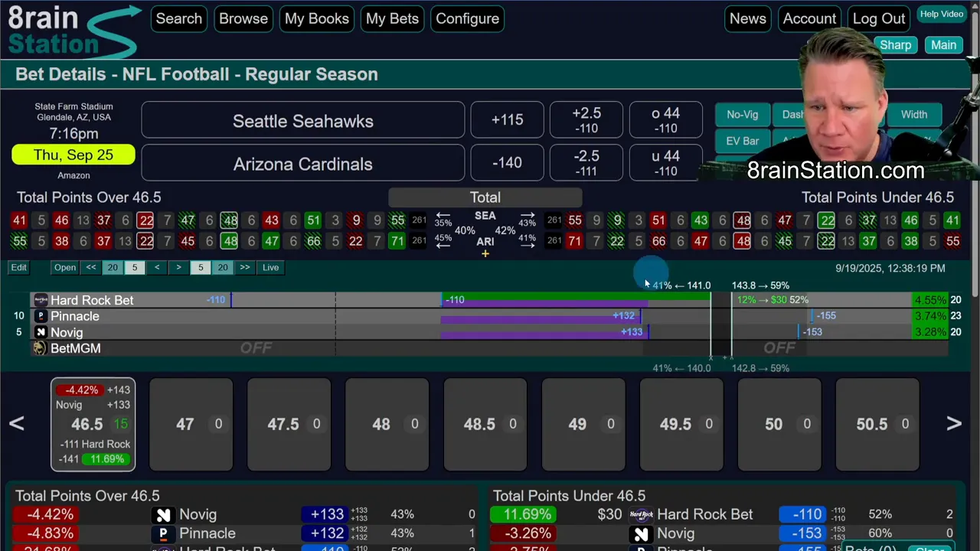The width and height of the screenshot is (980, 551).
Task: Select the 48 total card
Action: 387,424
